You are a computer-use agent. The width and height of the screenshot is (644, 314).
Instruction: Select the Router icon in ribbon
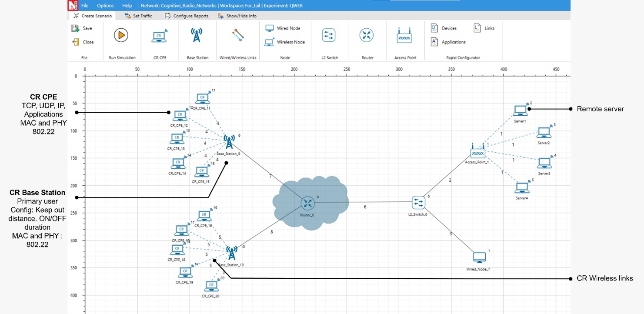pos(367,36)
